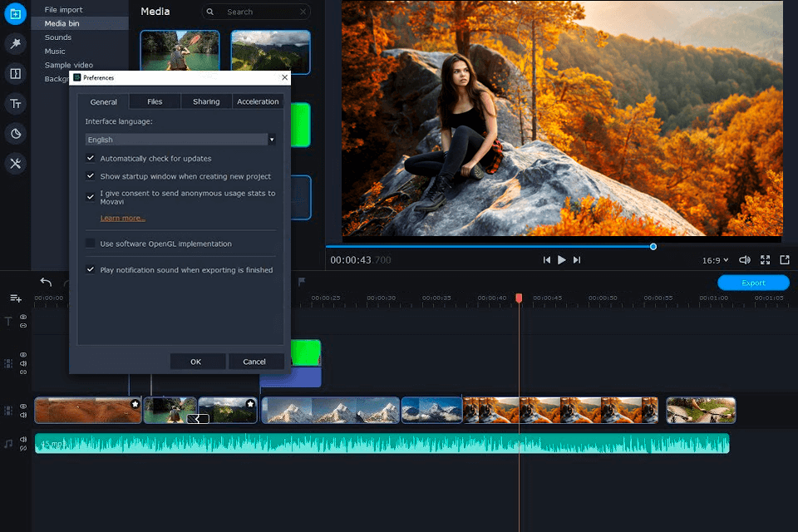This screenshot has width=798, height=532.
Task: Open the Interface language dropdown
Action: 180,140
